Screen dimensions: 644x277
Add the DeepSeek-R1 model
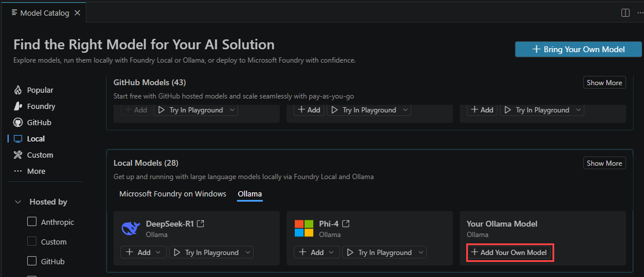point(139,252)
